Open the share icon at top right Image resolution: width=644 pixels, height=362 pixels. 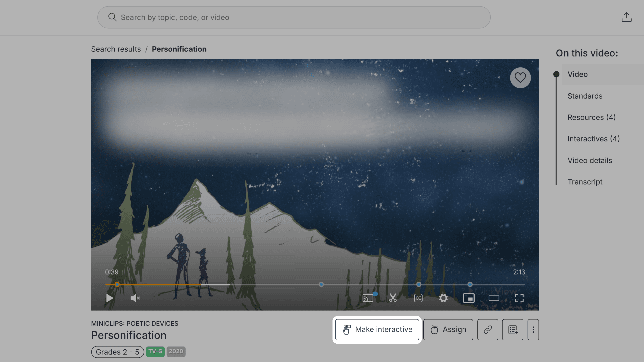coord(627,17)
